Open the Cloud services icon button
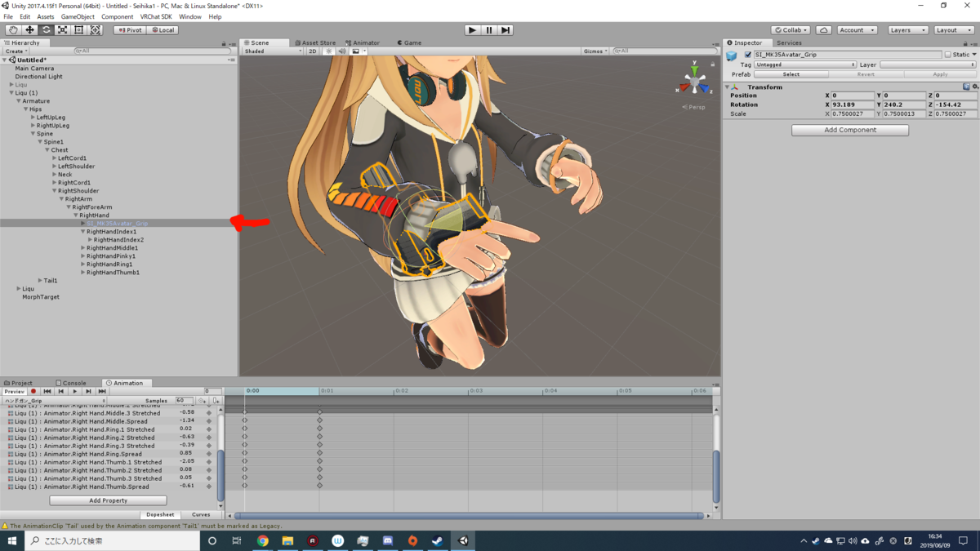Image resolution: width=980 pixels, height=551 pixels. (x=823, y=30)
